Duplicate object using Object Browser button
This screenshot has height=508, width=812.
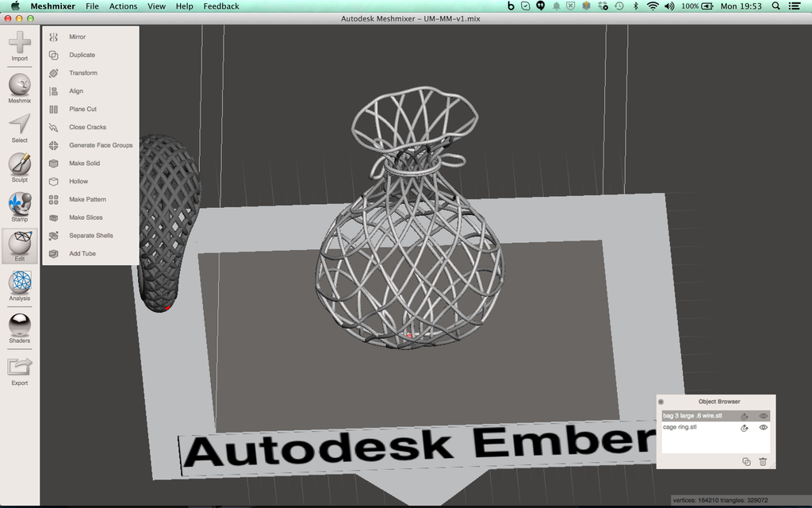pos(746,461)
